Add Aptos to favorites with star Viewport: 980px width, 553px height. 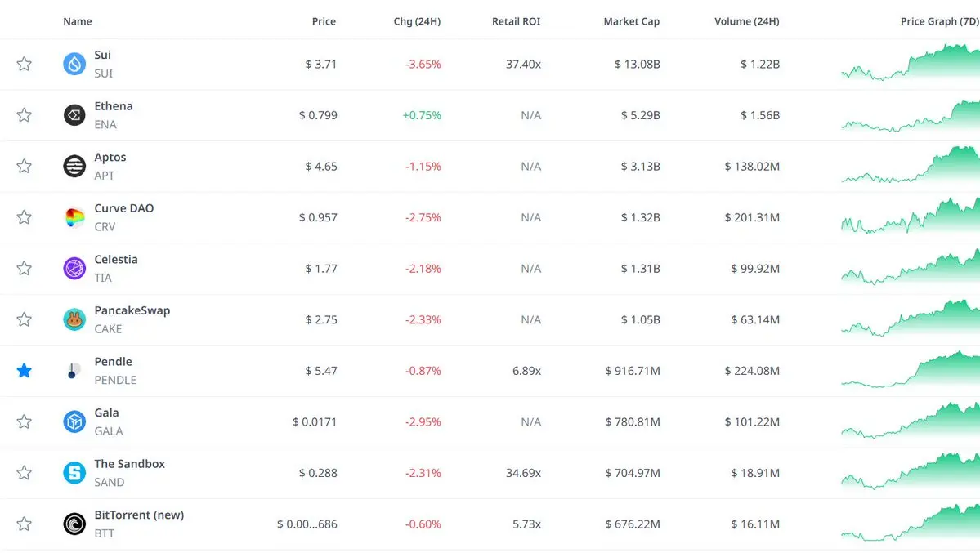coord(24,166)
